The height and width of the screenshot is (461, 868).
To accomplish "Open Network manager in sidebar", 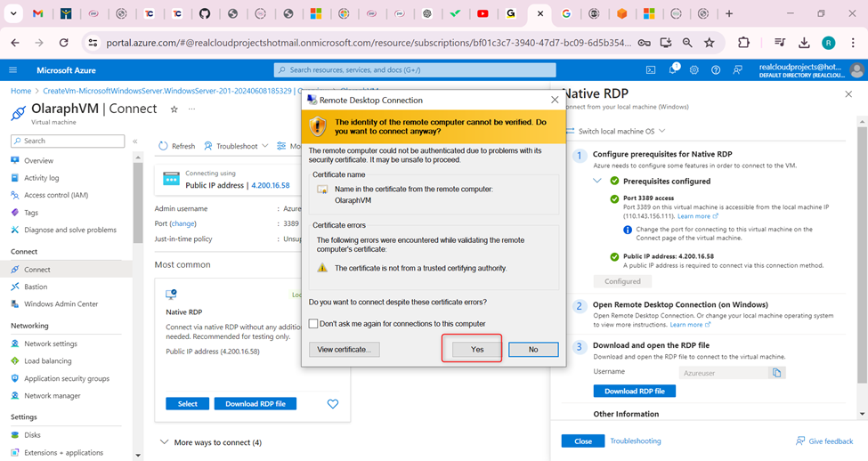I will coord(52,396).
